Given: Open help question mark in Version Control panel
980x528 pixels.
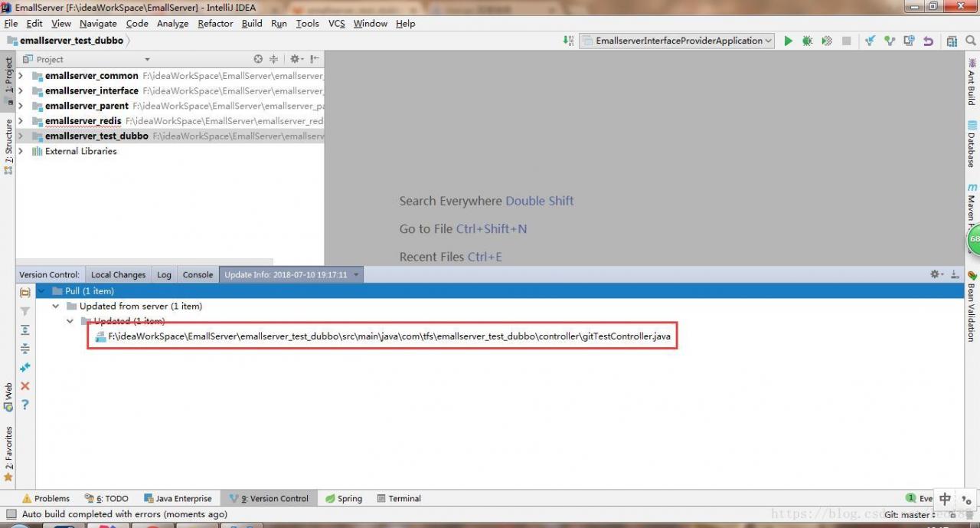Looking at the screenshot, I should (24, 404).
